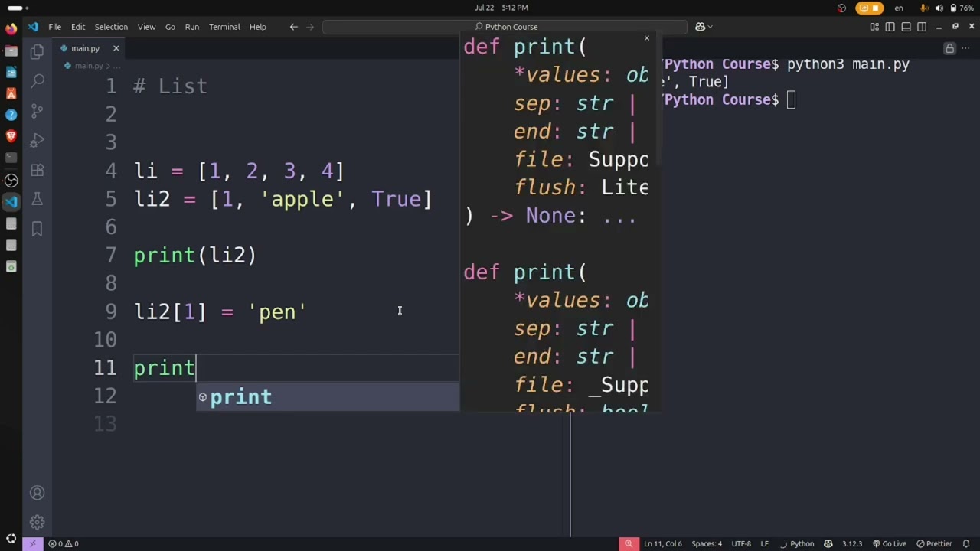This screenshot has width=980, height=551.
Task: Open the Search view in activity bar
Action: [37, 81]
